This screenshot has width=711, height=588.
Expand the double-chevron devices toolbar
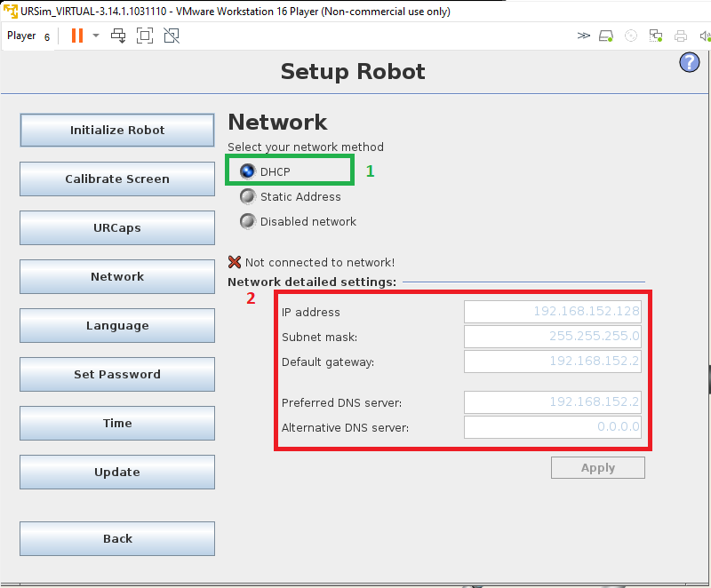[x=583, y=36]
